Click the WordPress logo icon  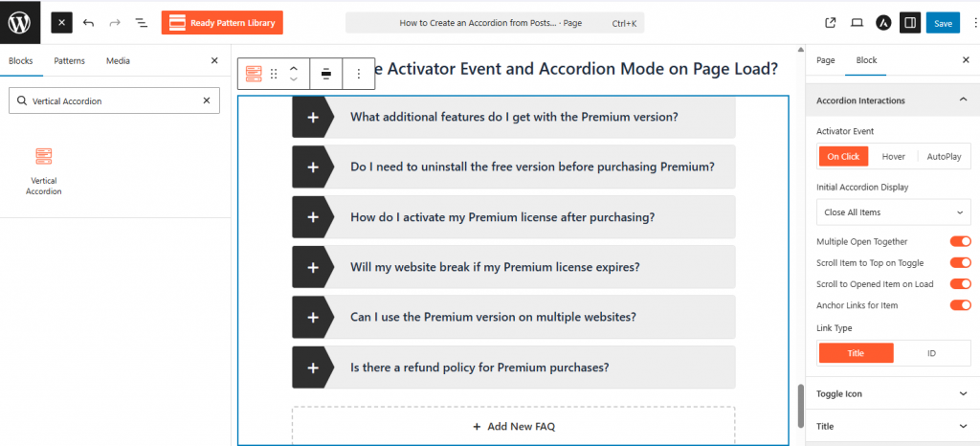[20, 22]
